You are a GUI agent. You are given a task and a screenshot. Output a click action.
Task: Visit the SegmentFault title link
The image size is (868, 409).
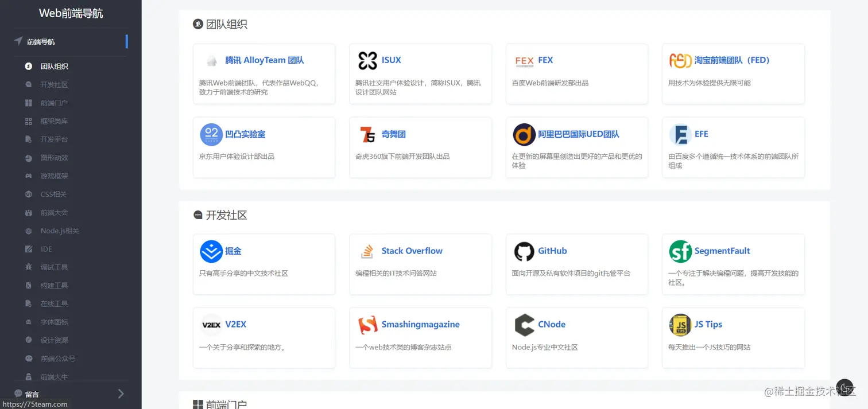[x=722, y=251]
